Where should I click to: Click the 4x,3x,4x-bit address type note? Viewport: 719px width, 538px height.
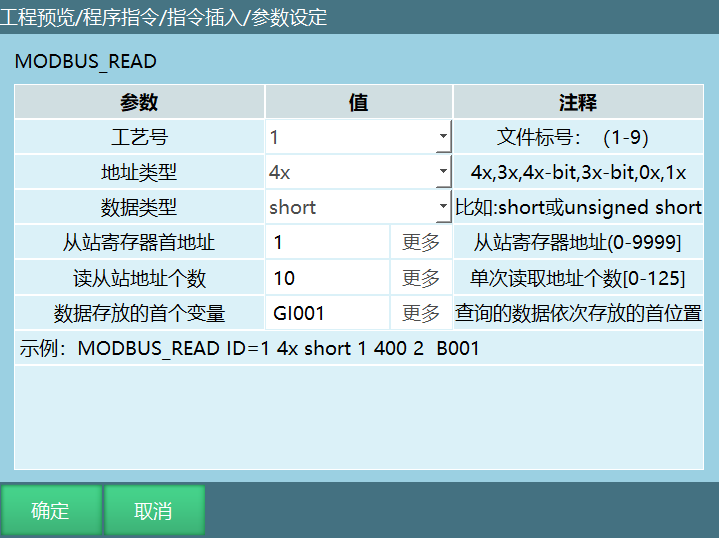(x=578, y=172)
